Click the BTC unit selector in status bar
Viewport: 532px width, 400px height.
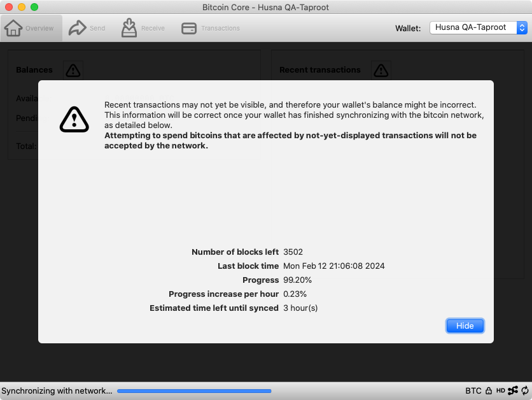[473, 391]
